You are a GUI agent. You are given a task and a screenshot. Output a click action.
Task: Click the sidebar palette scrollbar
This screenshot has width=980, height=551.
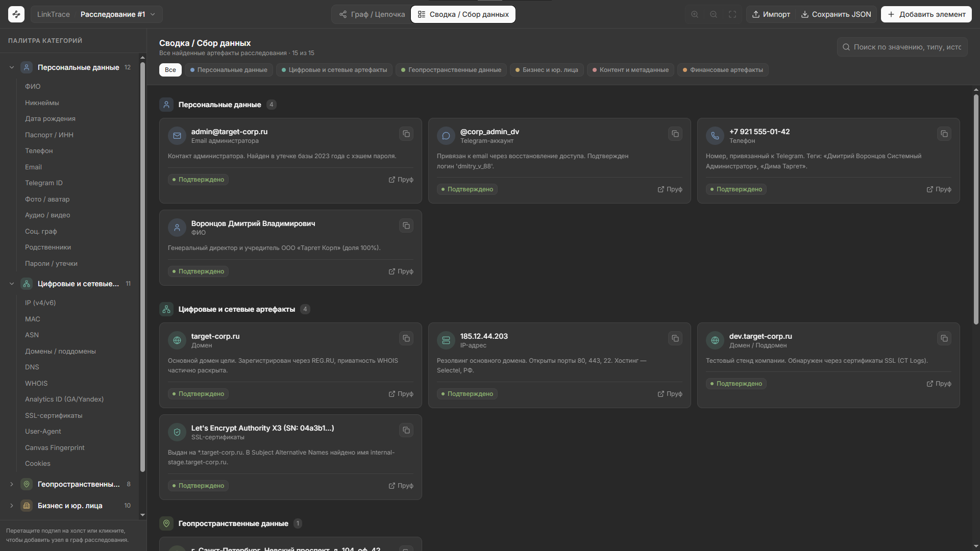pyautogui.click(x=142, y=267)
